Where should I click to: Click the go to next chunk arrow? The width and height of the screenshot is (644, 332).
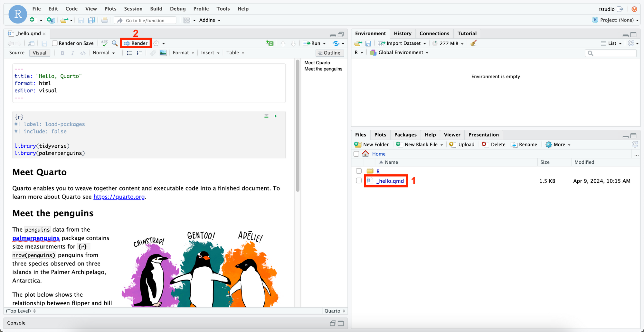click(293, 43)
